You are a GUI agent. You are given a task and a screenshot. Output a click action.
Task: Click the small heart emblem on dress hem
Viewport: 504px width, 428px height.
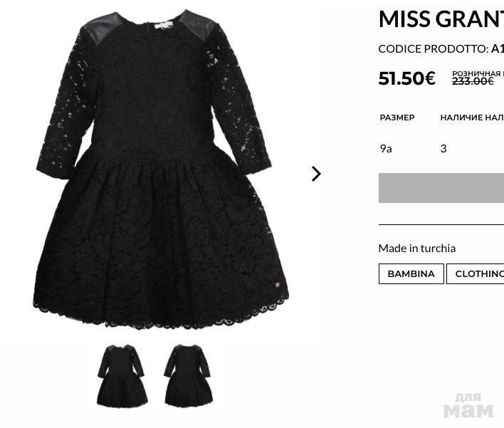pos(278,285)
